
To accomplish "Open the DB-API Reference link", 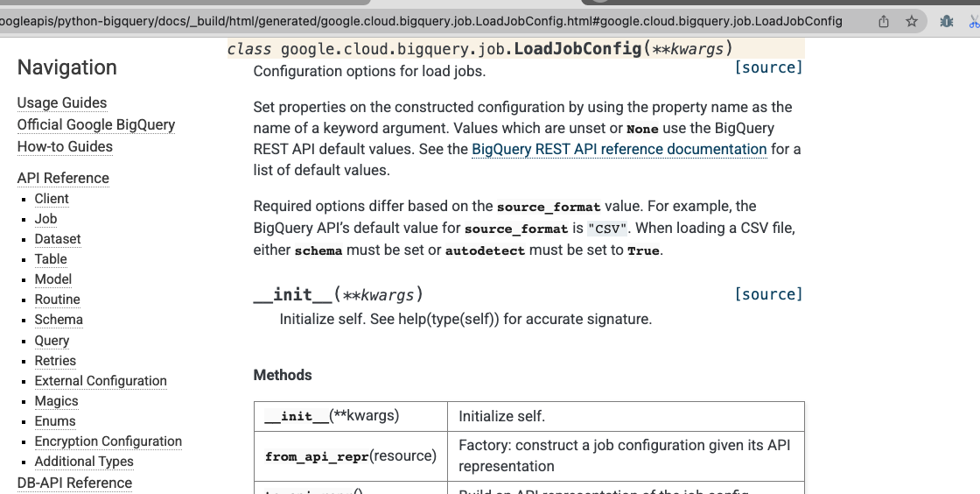I will pyautogui.click(x=74, y=483).
